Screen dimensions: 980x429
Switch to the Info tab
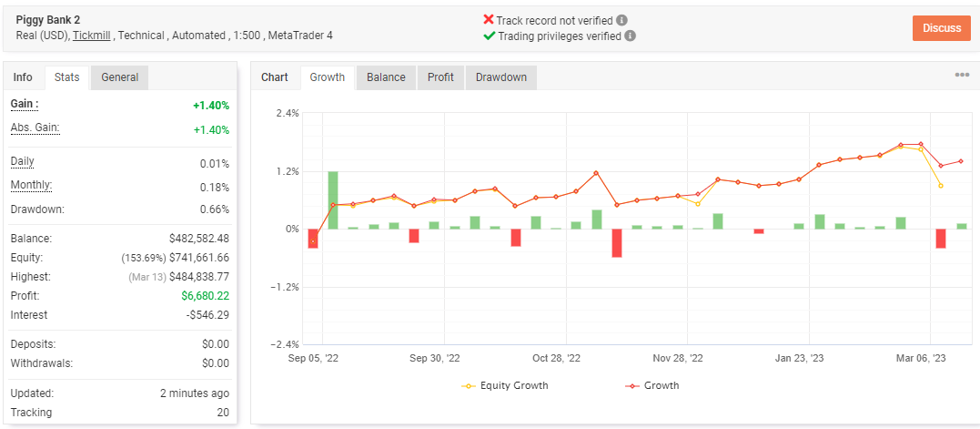pos(23,77)
